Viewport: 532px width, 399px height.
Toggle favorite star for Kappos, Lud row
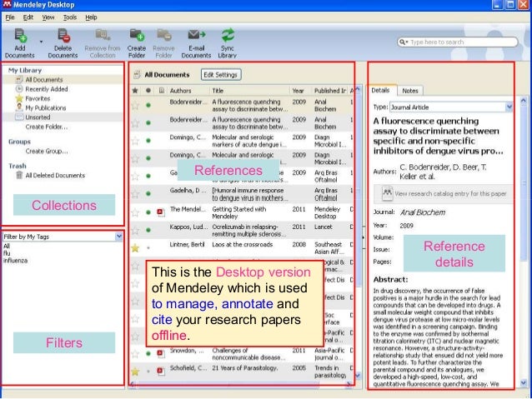pos(135,230)
